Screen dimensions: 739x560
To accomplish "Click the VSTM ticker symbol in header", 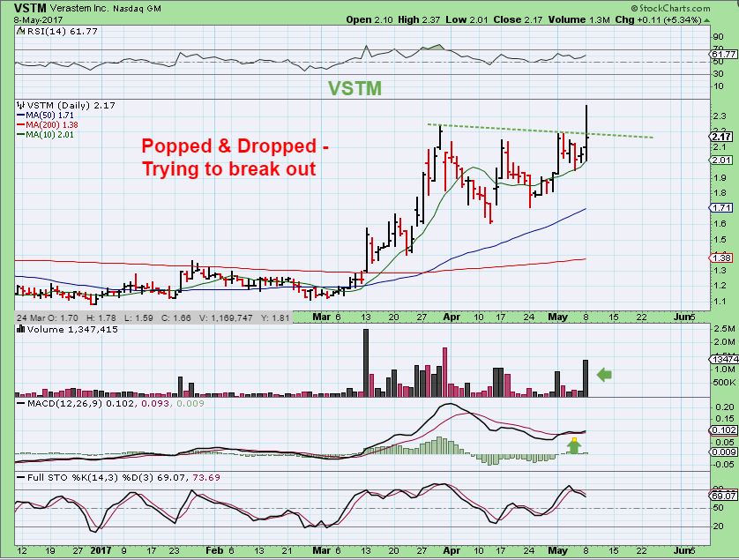I will [30, 9].
